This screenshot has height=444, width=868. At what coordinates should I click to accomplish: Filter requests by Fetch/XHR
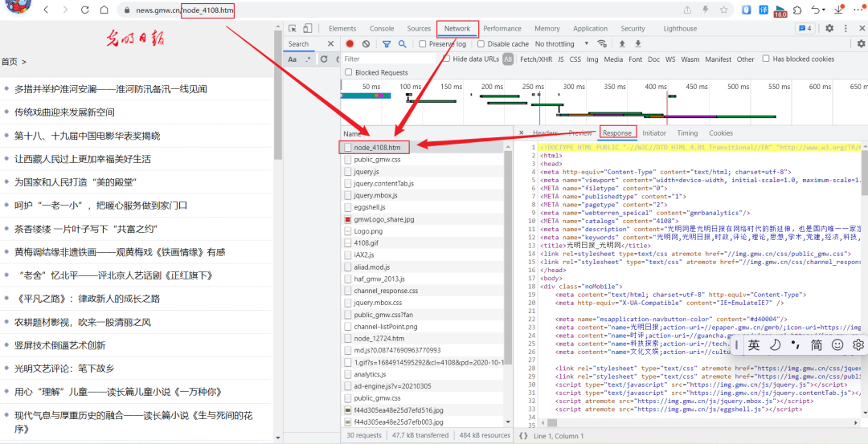[x=536, y=59]
